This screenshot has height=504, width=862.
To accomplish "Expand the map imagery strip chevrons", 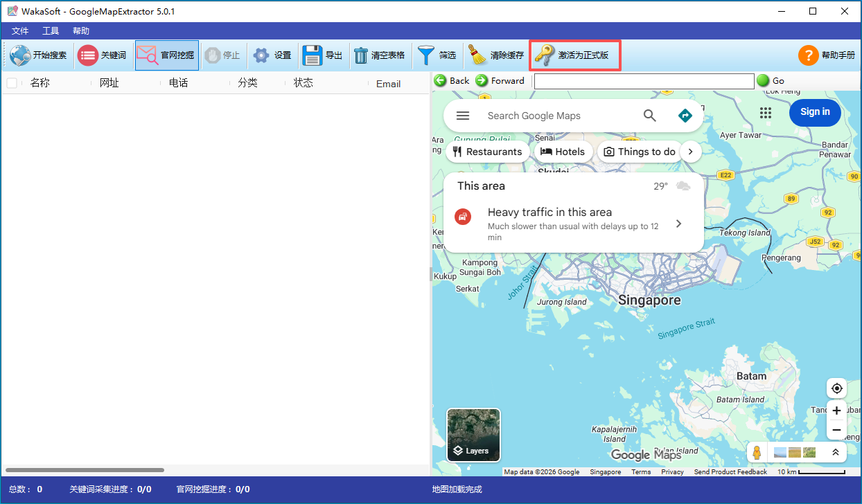I will click(x=835, y=453).
